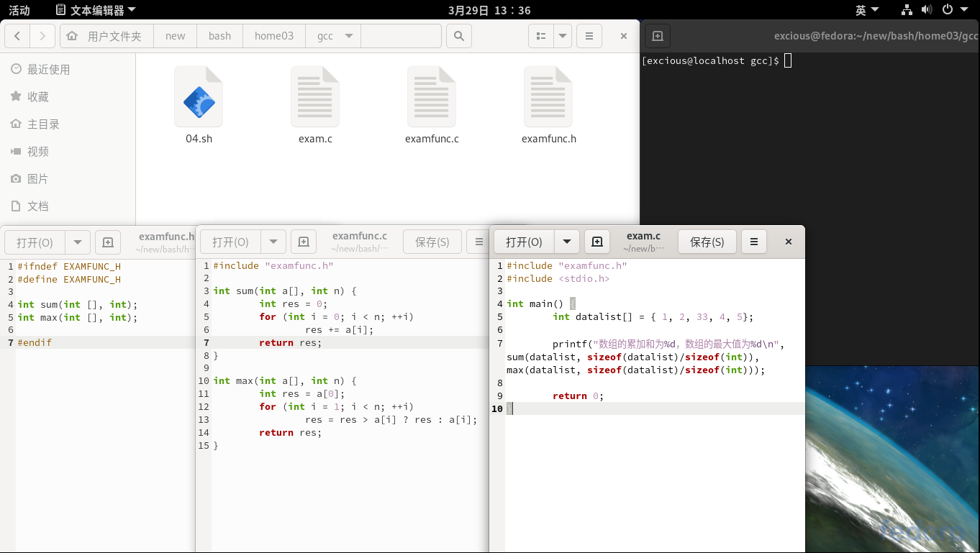Select the examfunc.h file icon
The width and height of the screenshot is (980, 553).
click(549, 105)
